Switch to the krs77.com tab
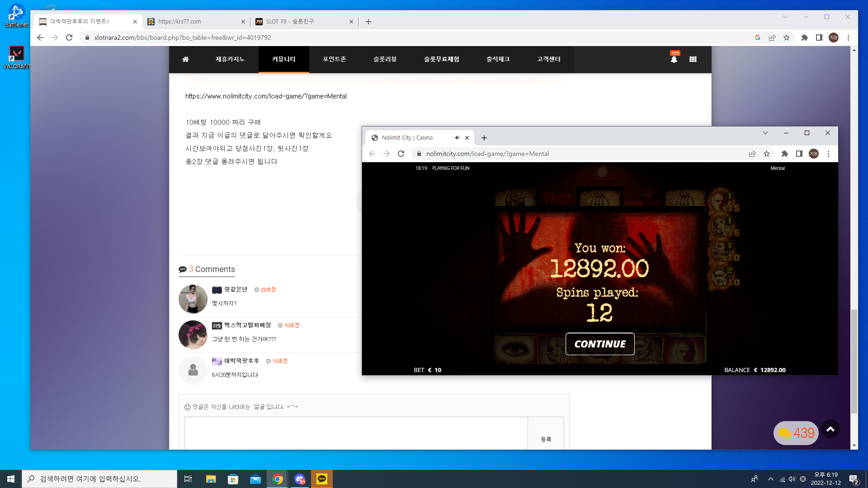This screenshot has width=868, height=488. 195,22
